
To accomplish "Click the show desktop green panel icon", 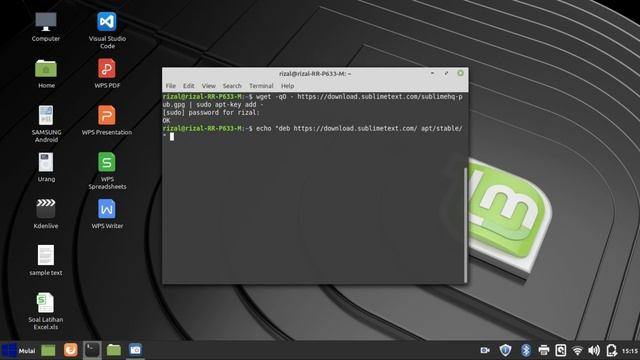I will (48, 350).
